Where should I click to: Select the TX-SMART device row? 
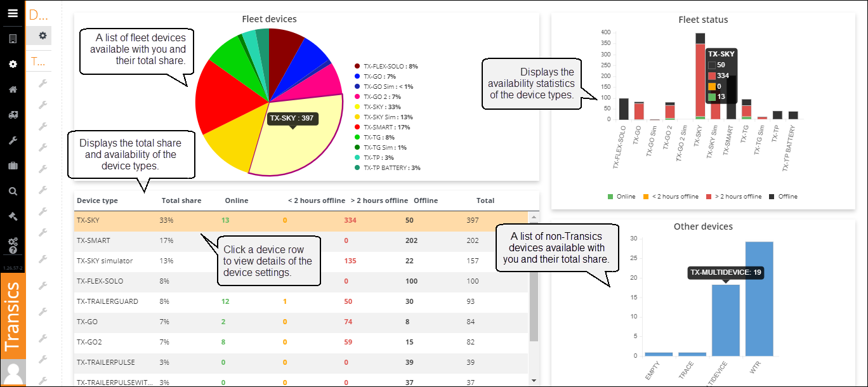point(301,240)
